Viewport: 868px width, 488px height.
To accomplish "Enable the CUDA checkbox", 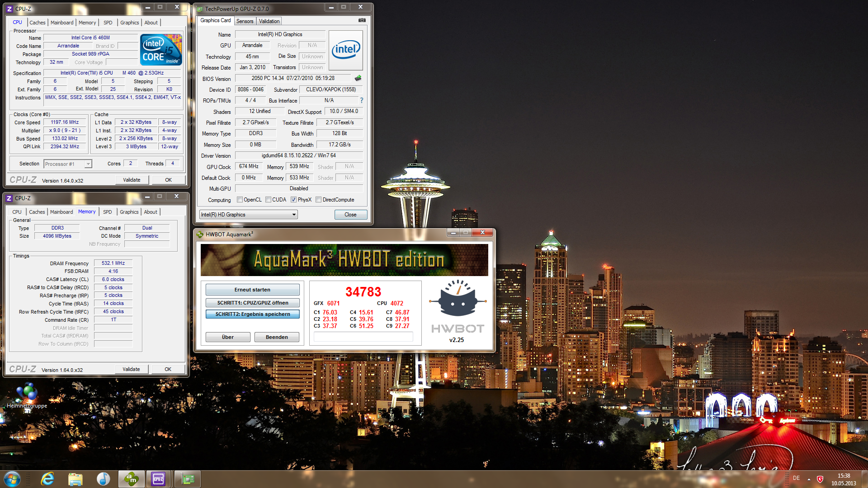I will click(269, 200).
